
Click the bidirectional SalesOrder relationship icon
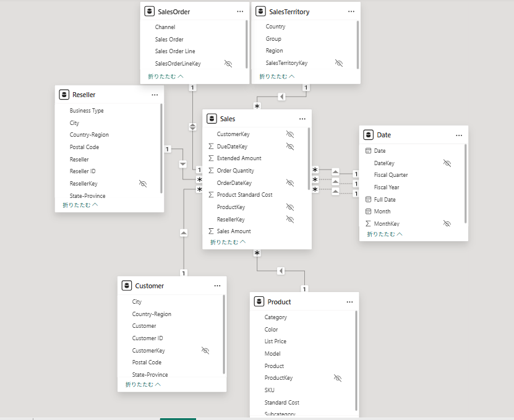point(192,127)
